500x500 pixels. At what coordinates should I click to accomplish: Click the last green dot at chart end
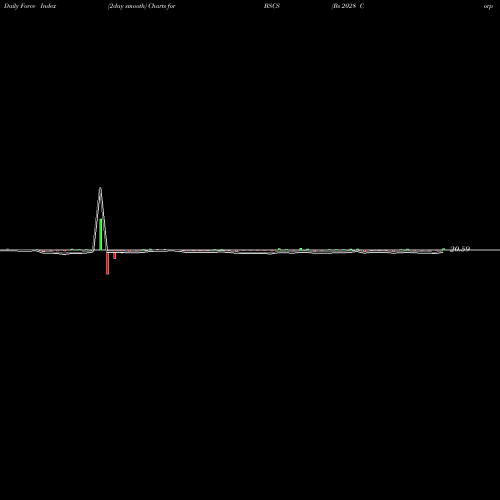[x=443, y=249]
